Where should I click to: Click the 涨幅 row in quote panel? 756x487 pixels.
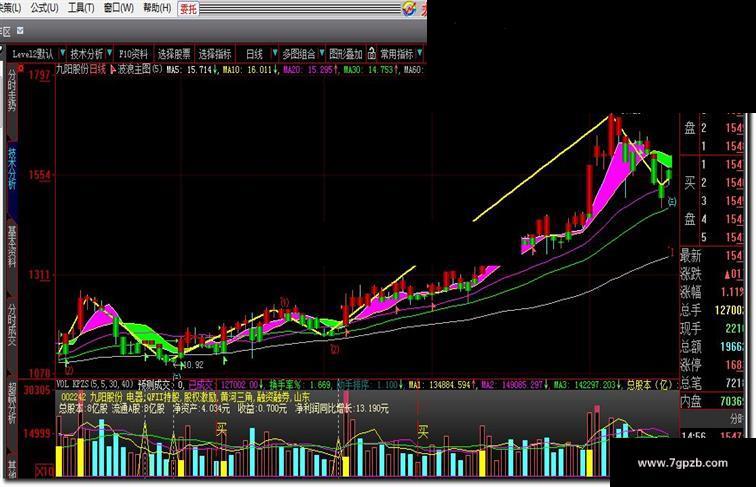pos(712,292)
